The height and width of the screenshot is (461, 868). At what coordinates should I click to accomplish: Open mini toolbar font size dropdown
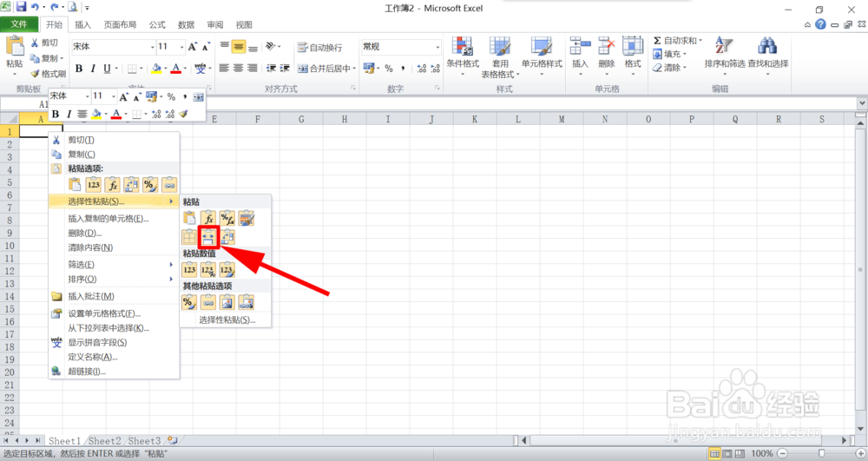click(x=114, y=96)
